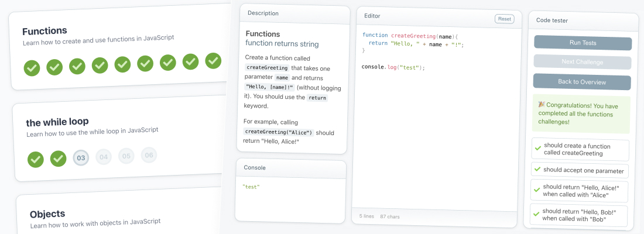The image size is (644, 234).
Task: Click the first completed Functions challenge checkmark
Action: coord(32,68)
